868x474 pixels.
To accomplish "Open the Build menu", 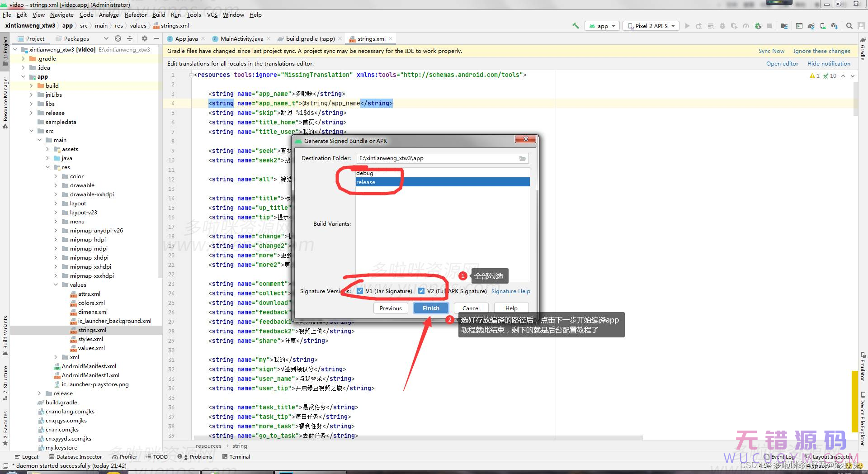I will pyautogui.click(x=159, y=14).
